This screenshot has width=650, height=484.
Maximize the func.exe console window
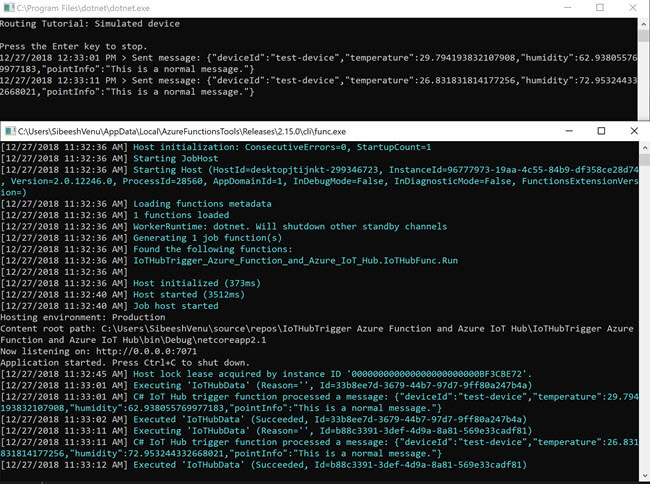point(601,131)
